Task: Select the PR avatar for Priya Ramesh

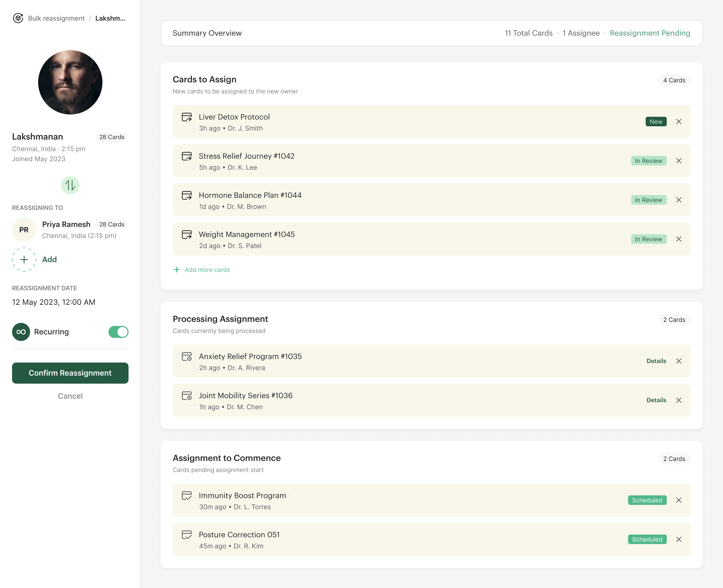Action: pos(24,230)
